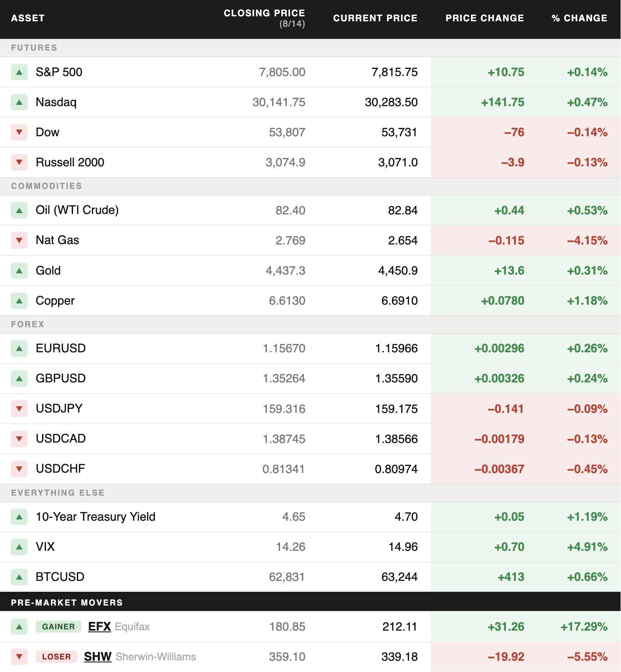Click the up arrow beside Oil (WTI Crude)

click(x=19, y=210)
